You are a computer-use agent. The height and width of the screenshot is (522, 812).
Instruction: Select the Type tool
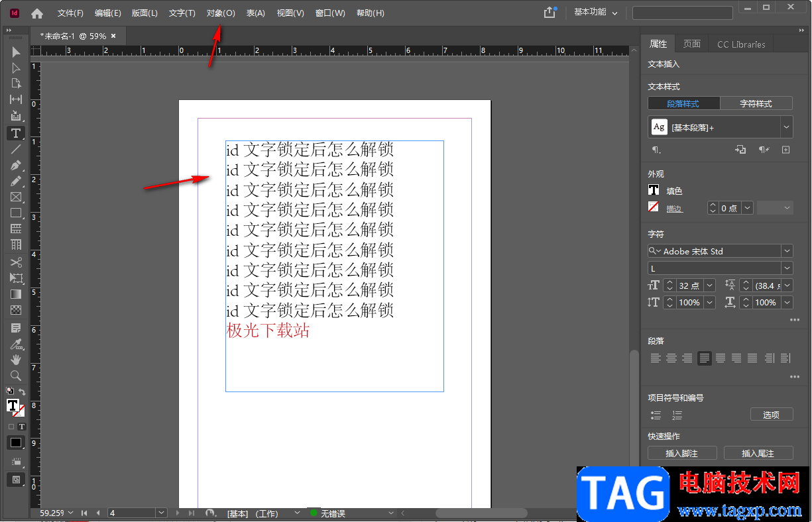click(x=16, y=133)
